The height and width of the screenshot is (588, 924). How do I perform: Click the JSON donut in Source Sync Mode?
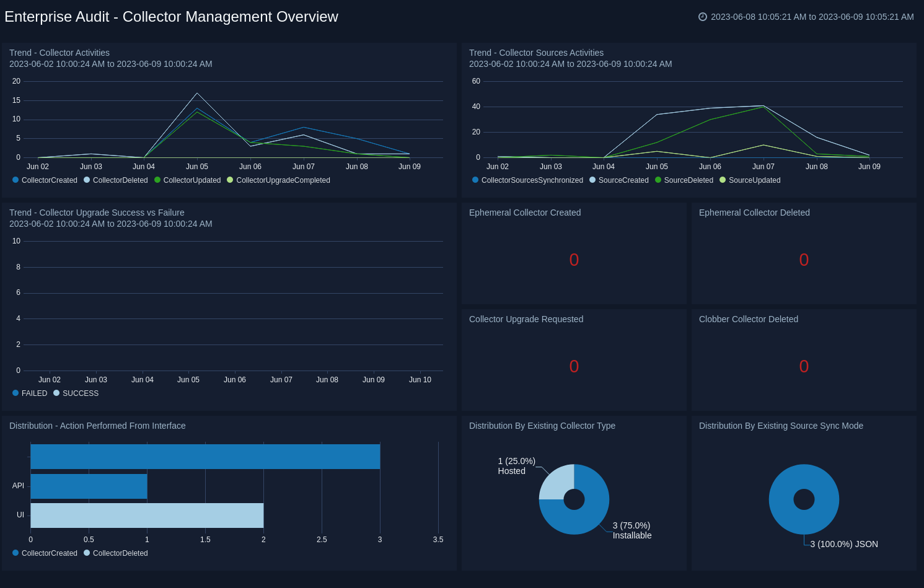coord(804,520)
